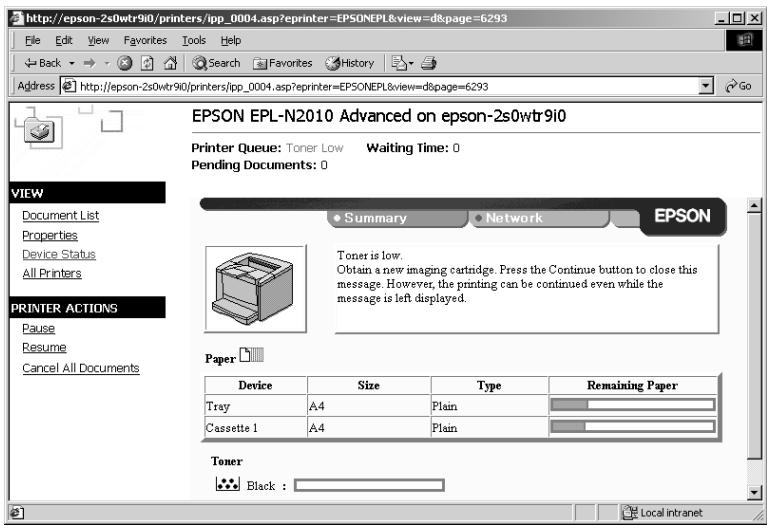Open the All Printers link

click(52, 273)
